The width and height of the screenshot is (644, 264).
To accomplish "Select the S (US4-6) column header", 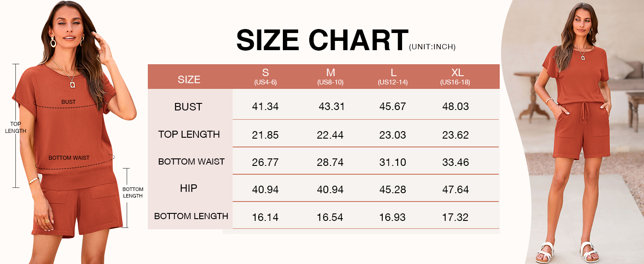I will pos(265,77).
